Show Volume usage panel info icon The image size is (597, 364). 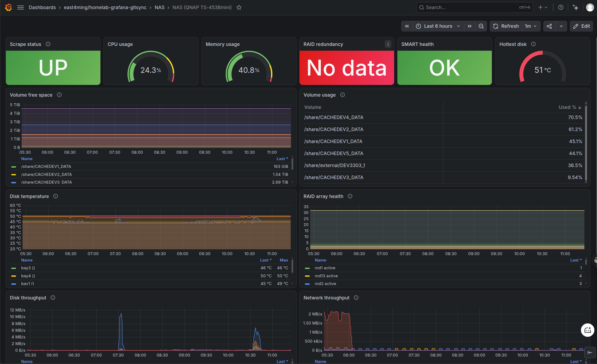tap(343, 95)
